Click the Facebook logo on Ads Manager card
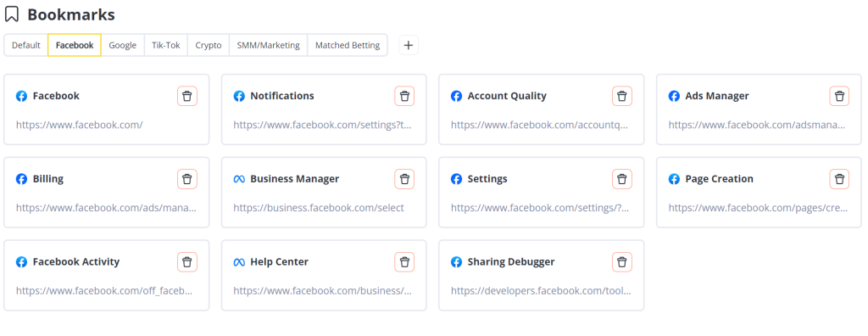 pyautogui.click(x=674, y=96)
